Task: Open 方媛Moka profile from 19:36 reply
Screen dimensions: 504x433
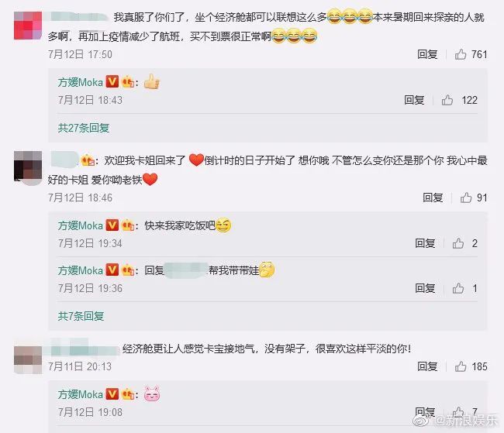Action: click(x=81, y=270)
